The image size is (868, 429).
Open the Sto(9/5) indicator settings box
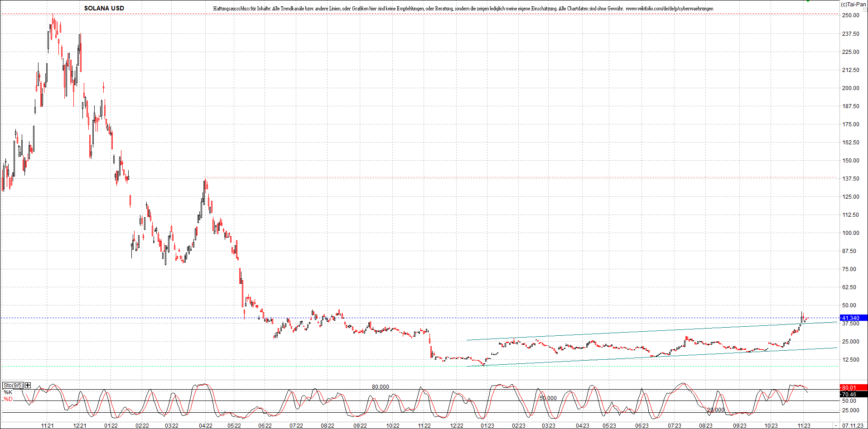(14, 385)
